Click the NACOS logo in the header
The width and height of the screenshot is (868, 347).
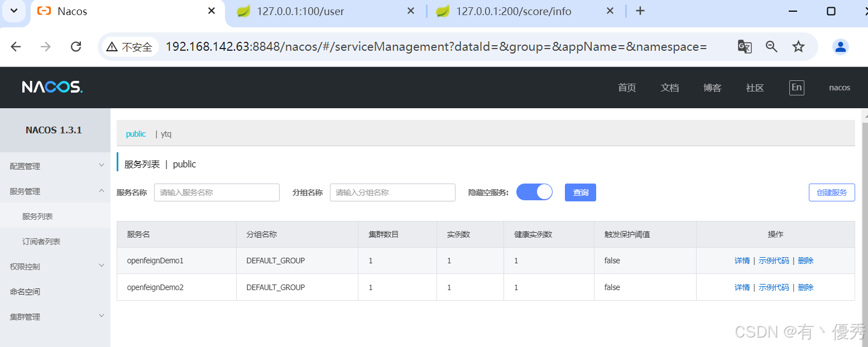(x=52, y=87)
